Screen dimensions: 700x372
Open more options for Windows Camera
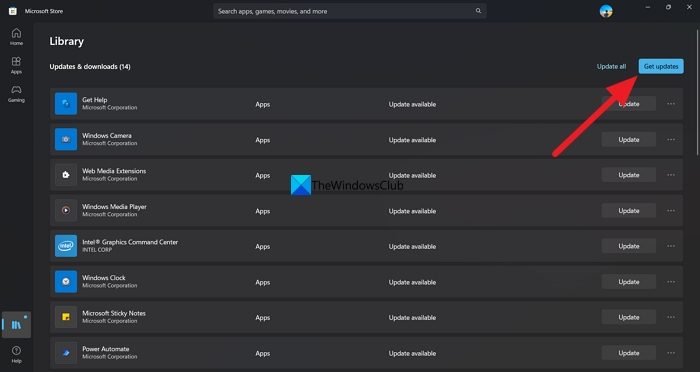(x=671, y=139)
